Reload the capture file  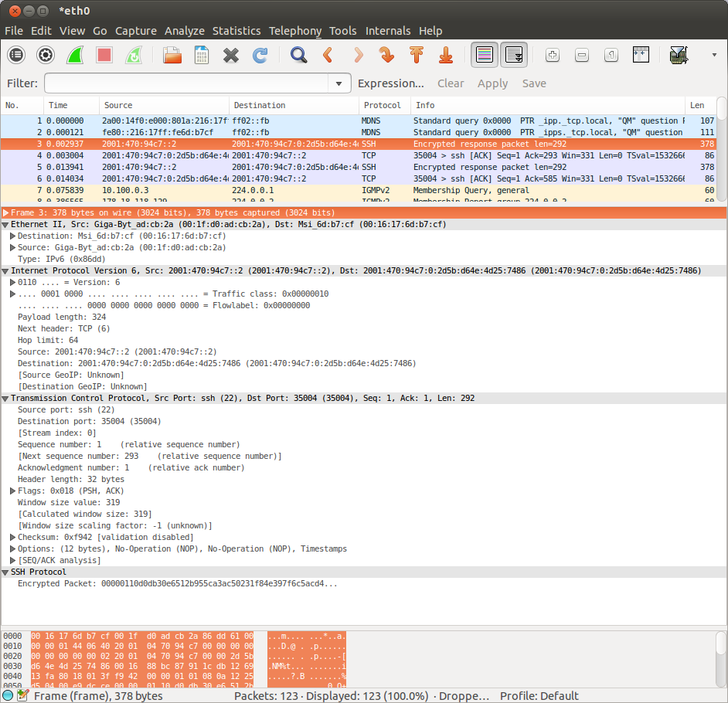(260, 55)
